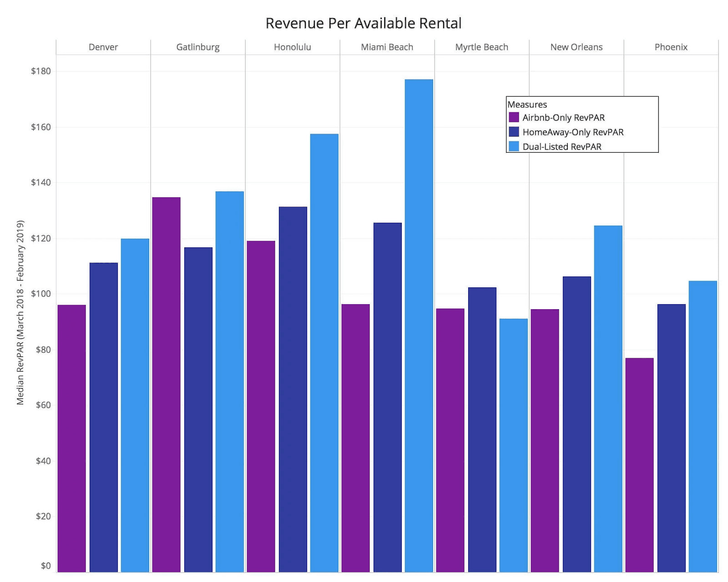Click Gatlinburg's Dual-Listed light blue bar
Viewport: 728px width, 582px height.
coord(229,364)
